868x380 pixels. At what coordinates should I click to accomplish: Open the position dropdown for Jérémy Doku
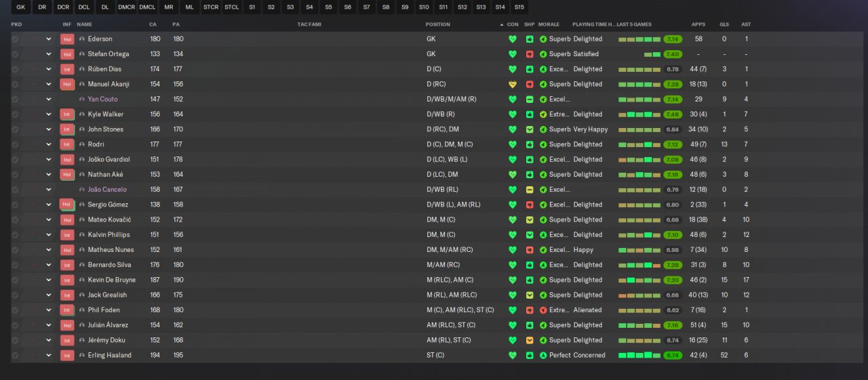click(49, 340)
